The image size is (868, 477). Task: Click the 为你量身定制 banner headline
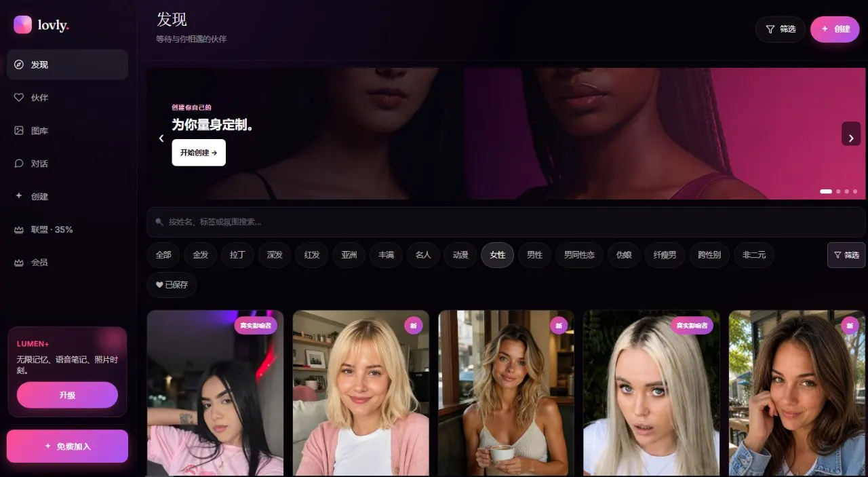213,125
